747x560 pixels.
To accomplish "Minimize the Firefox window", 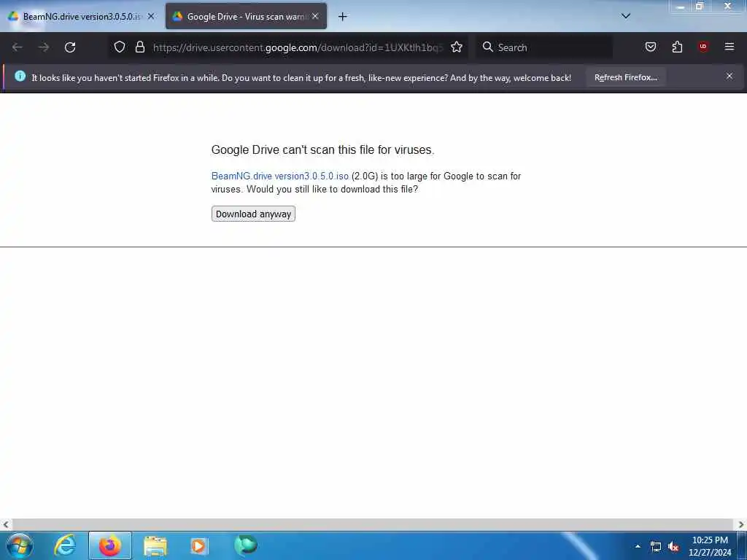I will [681, 7].
